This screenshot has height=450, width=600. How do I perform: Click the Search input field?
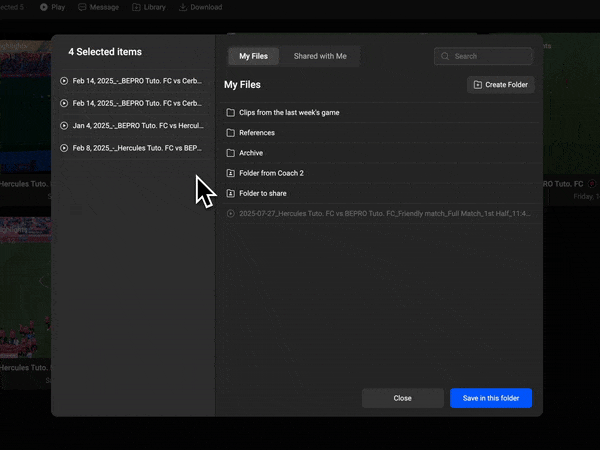(492, 57)
